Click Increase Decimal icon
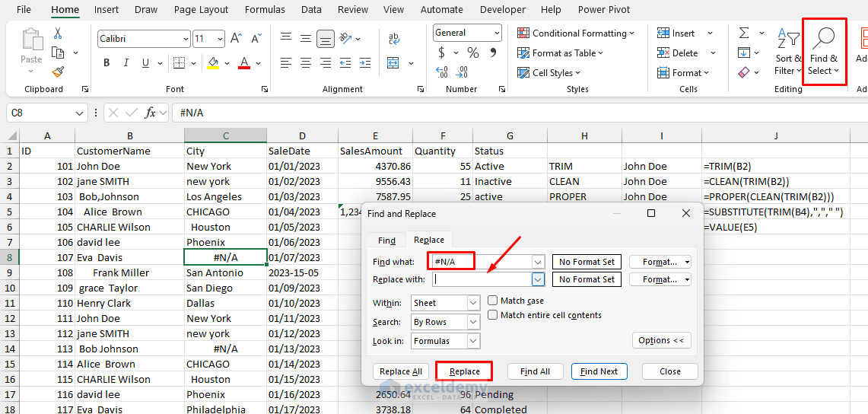Image resolution: width=868 pixels, height=414 pixels. click(442, 72)
